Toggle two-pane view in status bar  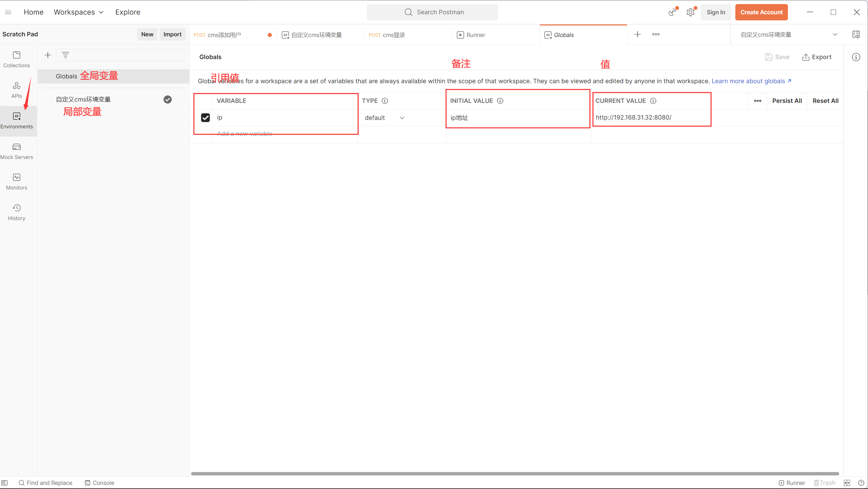coord(847,483)
